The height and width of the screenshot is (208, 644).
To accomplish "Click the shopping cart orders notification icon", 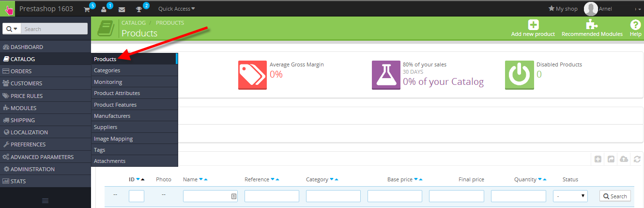I will 87,9.
